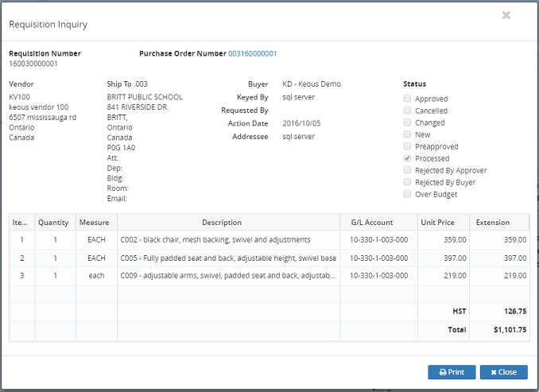Viewport: 539px width, 392px height.
Task: Toggle the Rejected By Approver checkbox
Action: tap(408, 171)
